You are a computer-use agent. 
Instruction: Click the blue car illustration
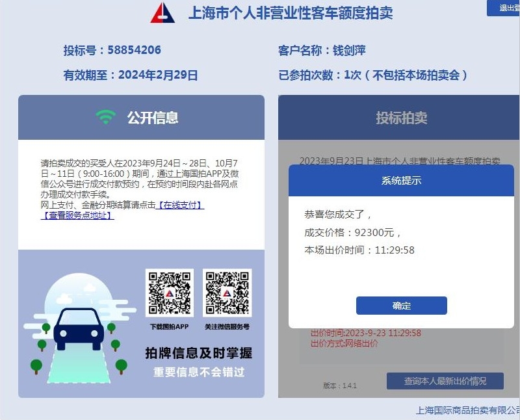79,329
